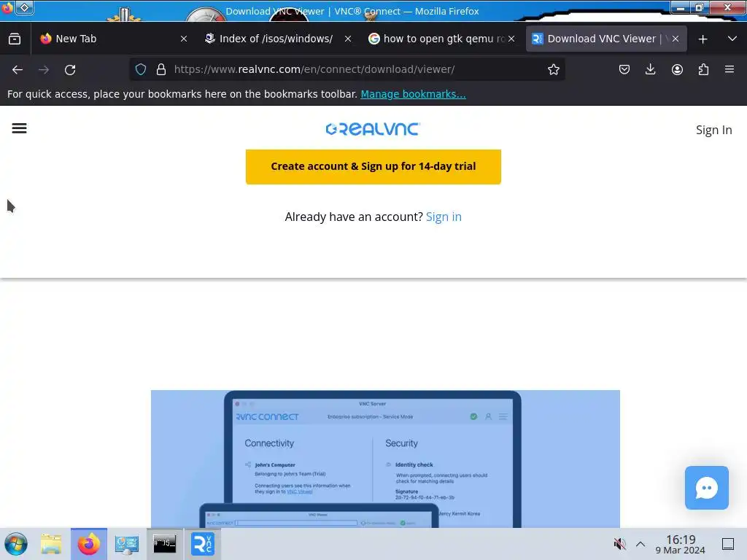This screenshot has height=560, width=747.
Task: Click Create account & Sign up for 14-day trial
Action: tap(373, 167)
